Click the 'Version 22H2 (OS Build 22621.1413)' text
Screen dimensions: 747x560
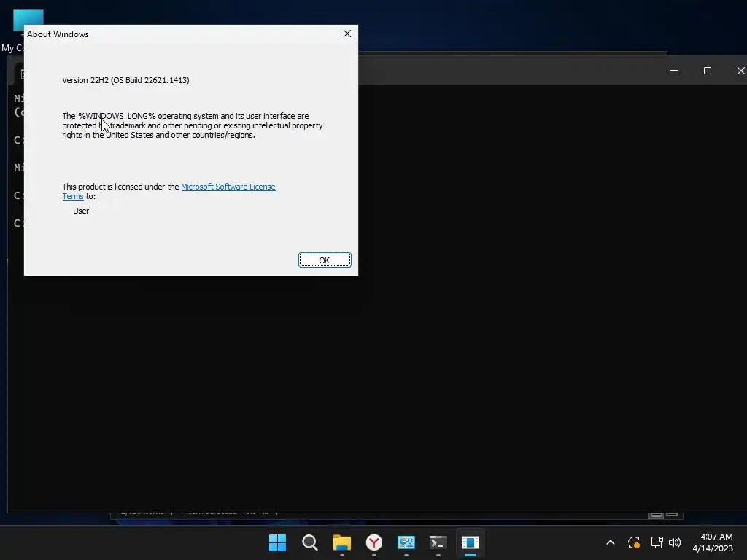[x=125, y=80]
